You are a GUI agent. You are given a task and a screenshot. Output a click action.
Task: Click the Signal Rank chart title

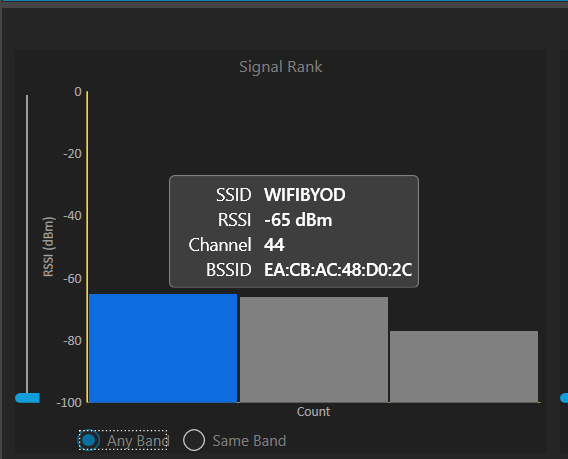(281, 67)
